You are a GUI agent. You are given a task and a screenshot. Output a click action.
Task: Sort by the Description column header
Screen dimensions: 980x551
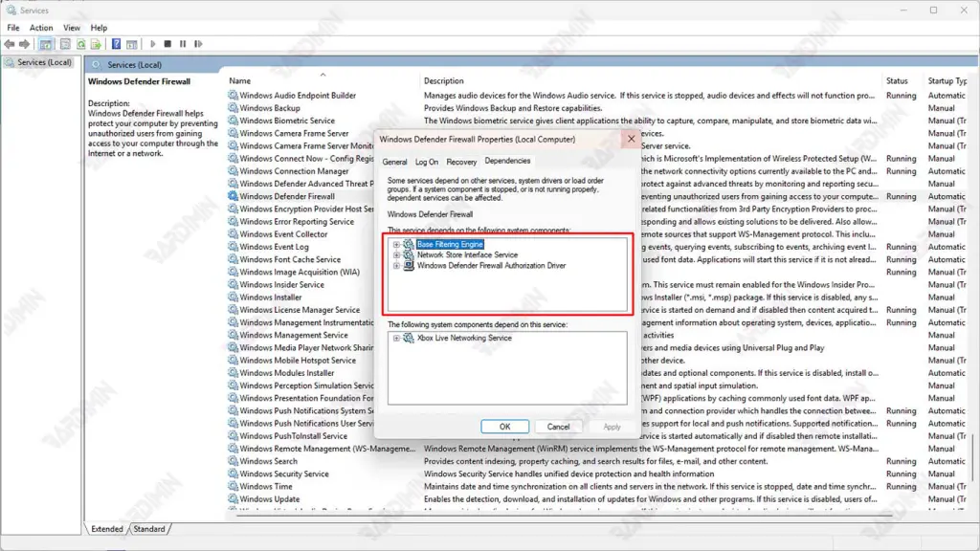(x=651, y=80)
